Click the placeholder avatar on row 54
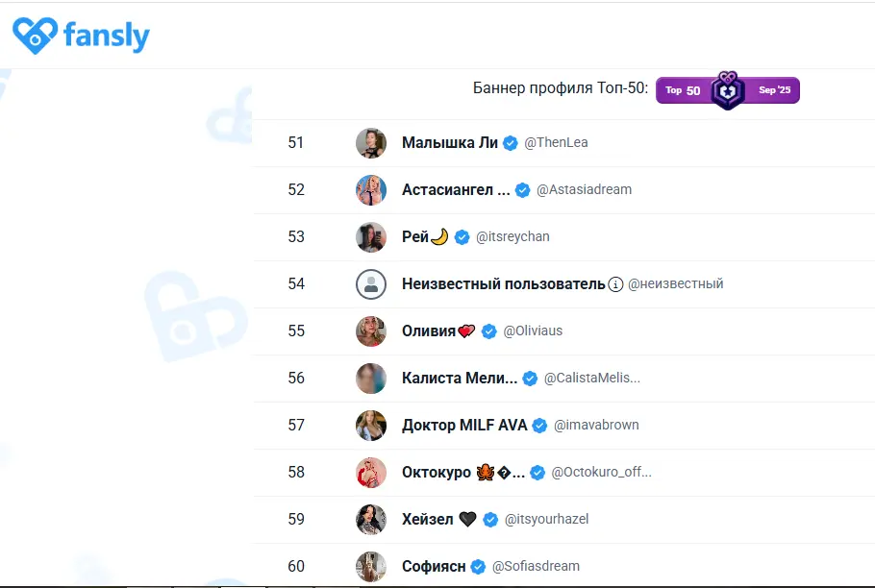Image resolution: width=875 pixels, height=588 pixels. [371, 283]
